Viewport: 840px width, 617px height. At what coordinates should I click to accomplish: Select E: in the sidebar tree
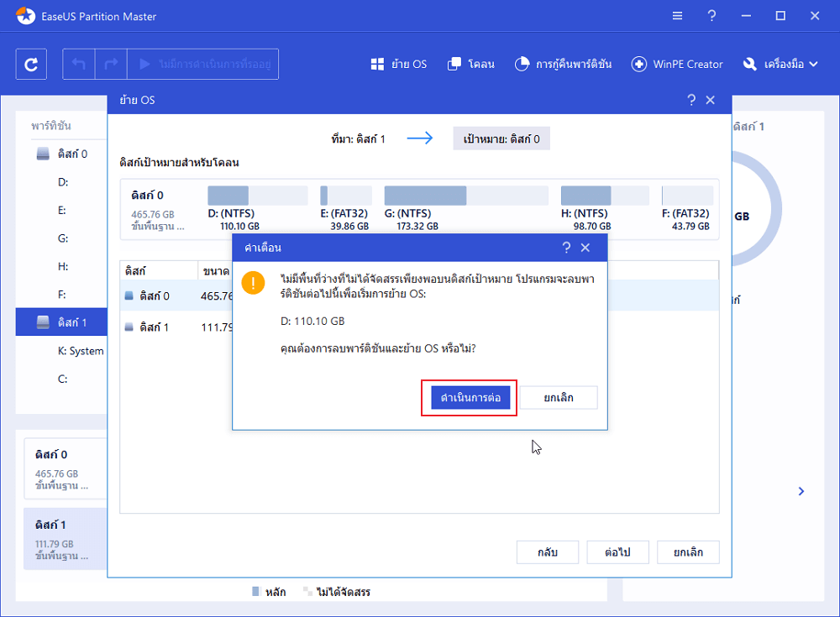[62, 211]
